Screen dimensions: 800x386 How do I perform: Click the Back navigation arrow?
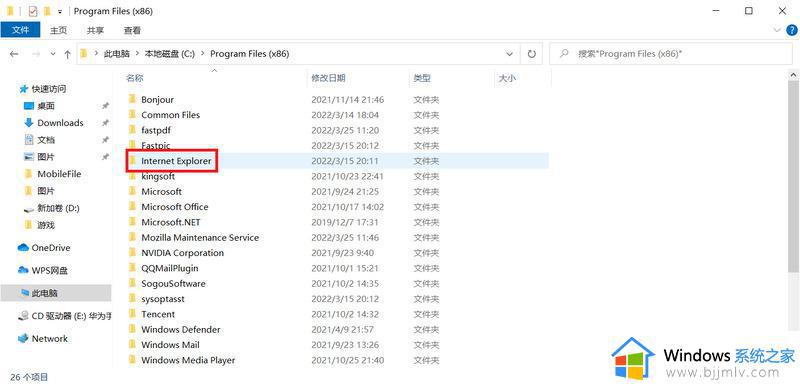(x=14, y=54)
